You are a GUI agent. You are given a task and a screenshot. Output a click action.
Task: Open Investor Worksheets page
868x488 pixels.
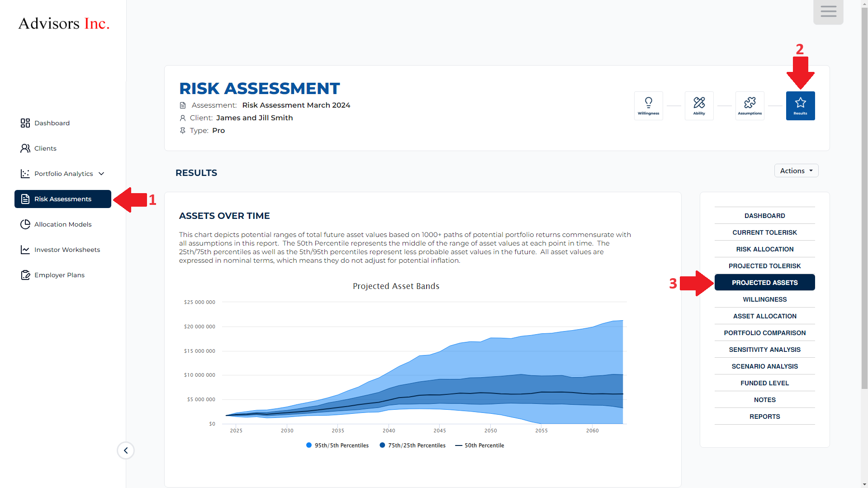click(x=67, y=250)
